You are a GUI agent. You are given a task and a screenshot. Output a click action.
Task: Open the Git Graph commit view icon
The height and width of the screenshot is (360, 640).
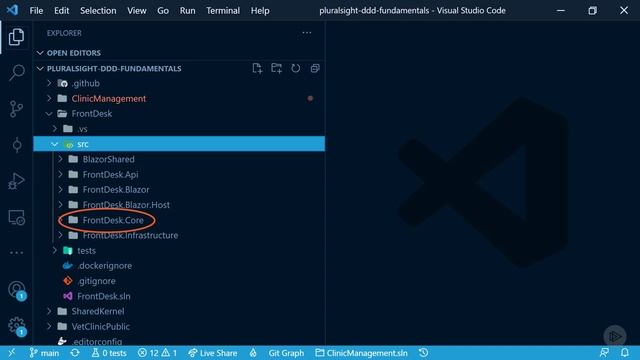click(x=16, y=145)
